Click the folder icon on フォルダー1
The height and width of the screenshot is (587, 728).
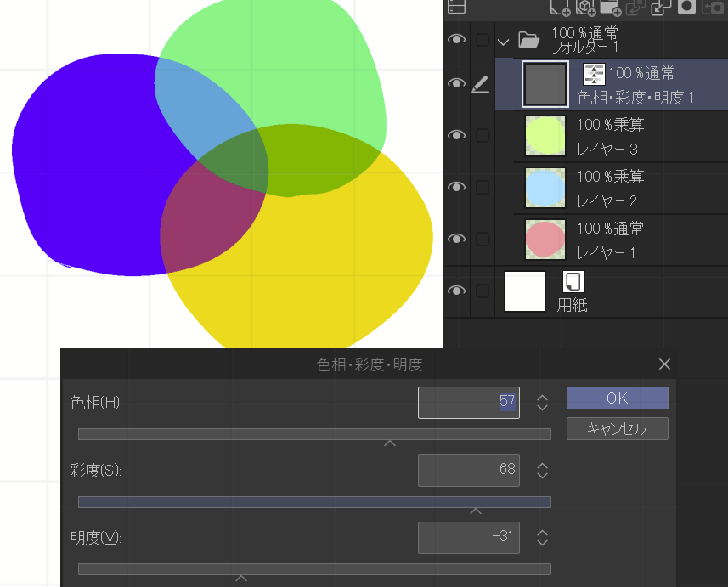click(528, 39)
